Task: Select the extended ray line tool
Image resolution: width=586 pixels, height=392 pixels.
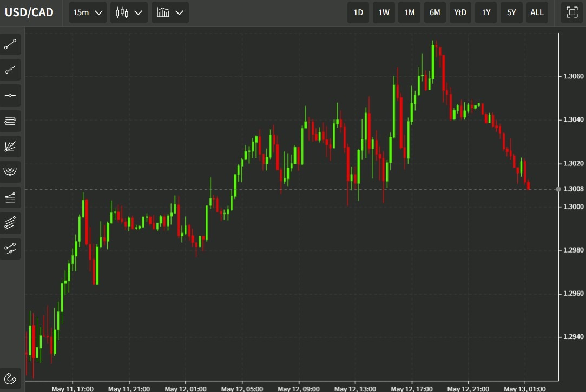Action: (10, 70)
